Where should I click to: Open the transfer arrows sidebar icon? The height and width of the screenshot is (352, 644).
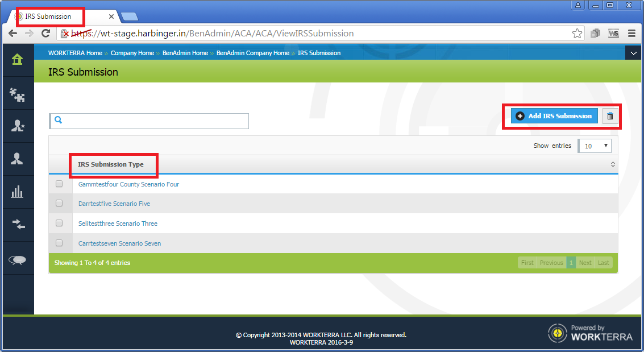click(17, 224)
